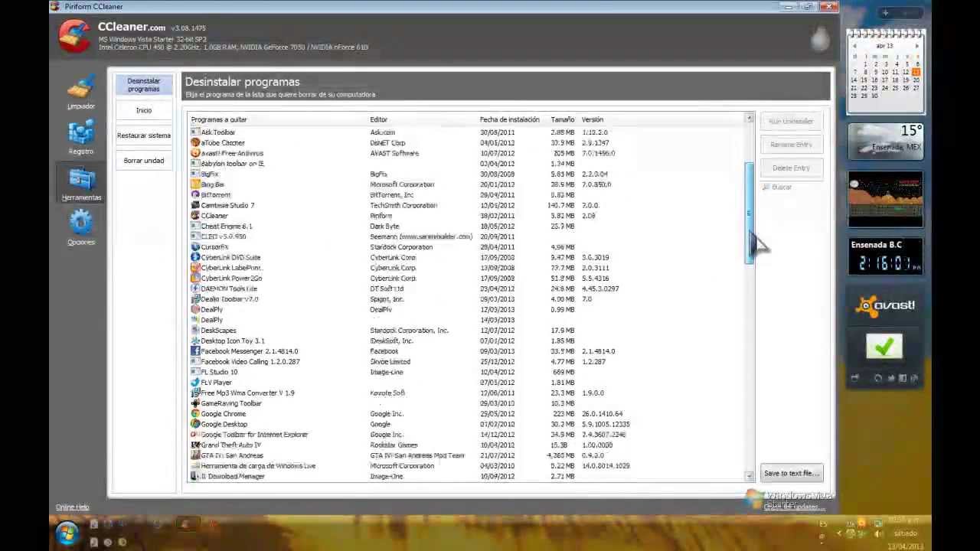The image size is (980, 551).
Task: Click the Rename Entry button
Action: [x=791, y=145]
